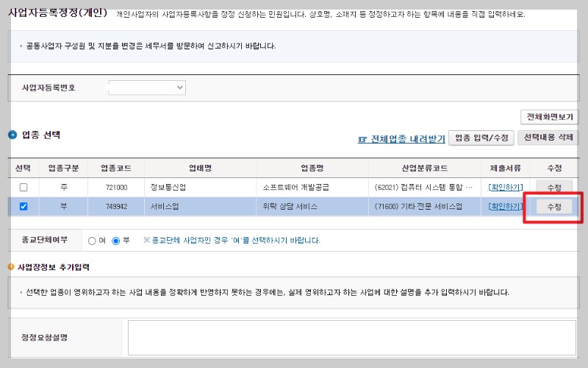
Task: Click the 업종명 column header
Action: [x=312, y=168]
